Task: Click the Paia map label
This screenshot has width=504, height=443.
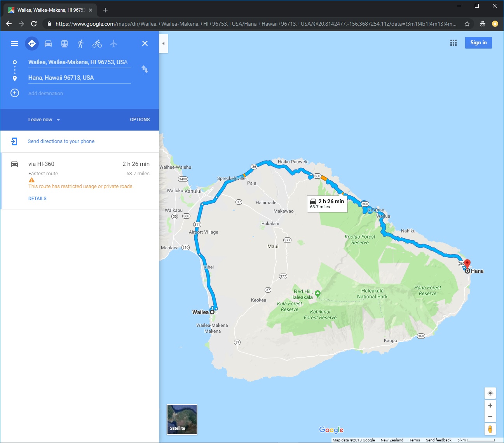Action: point(252,183)
